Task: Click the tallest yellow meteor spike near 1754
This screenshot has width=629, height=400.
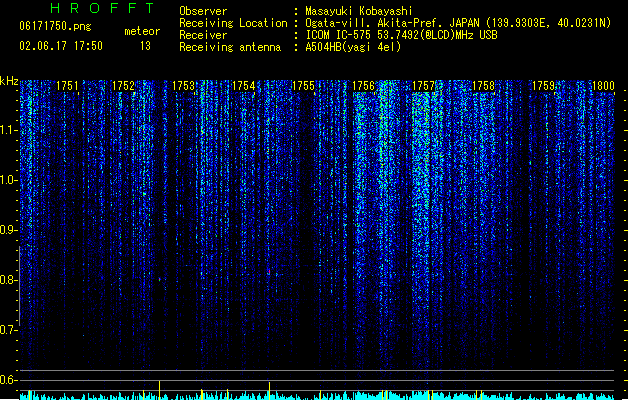Action: 269,391
